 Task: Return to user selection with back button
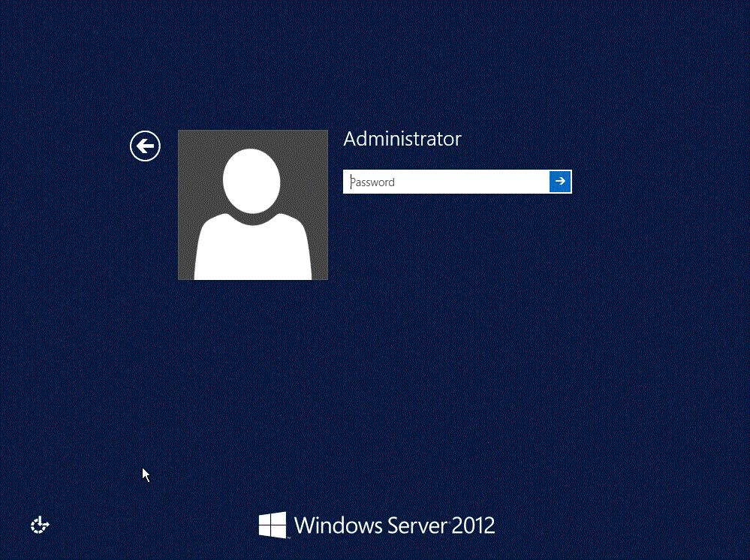(x=145, y=146)
